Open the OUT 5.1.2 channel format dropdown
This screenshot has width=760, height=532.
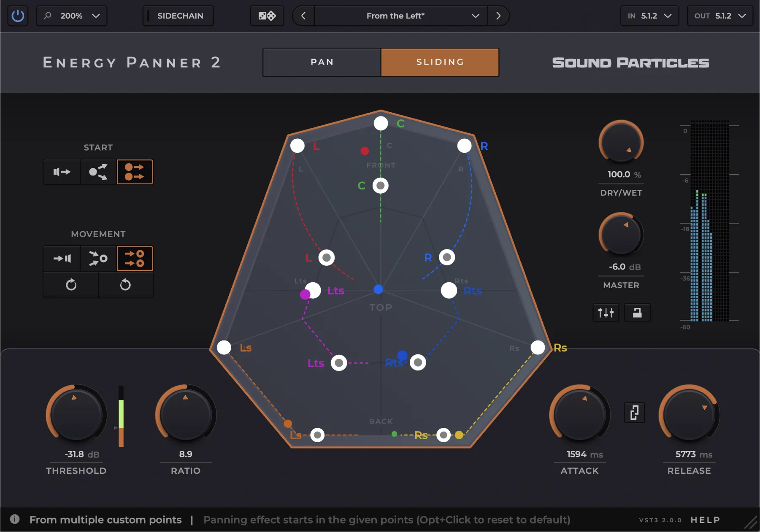point(720,16)
